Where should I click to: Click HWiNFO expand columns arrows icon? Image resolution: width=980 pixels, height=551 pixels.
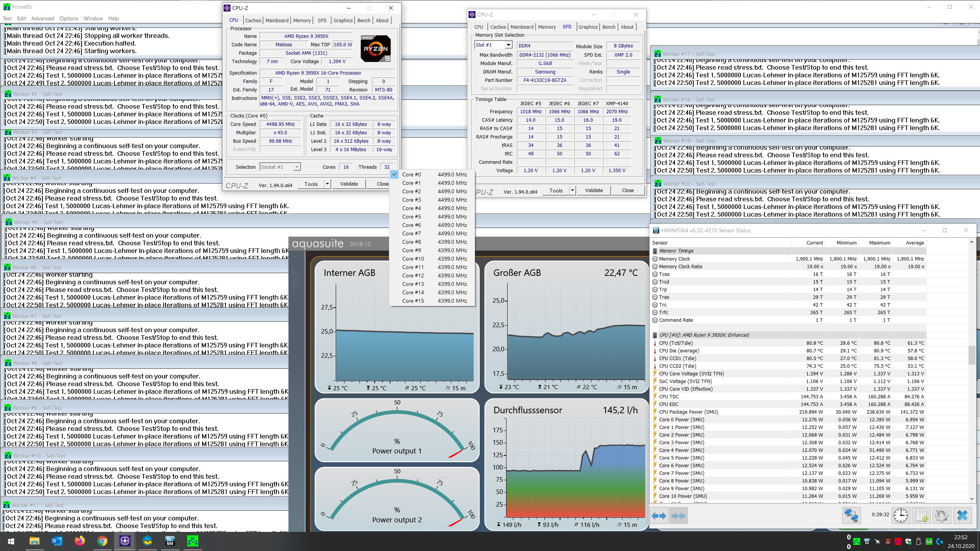tap(659, 516)
